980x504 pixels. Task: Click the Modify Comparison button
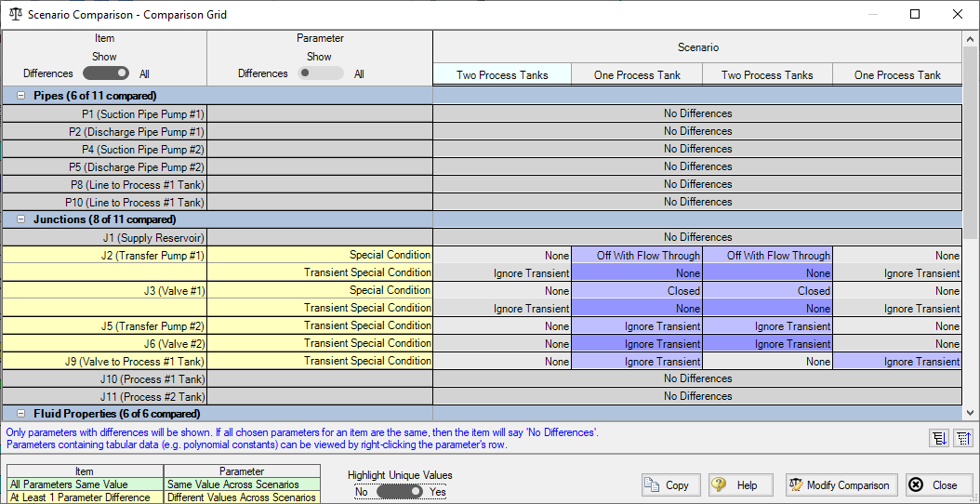click(x=839, y=484)
